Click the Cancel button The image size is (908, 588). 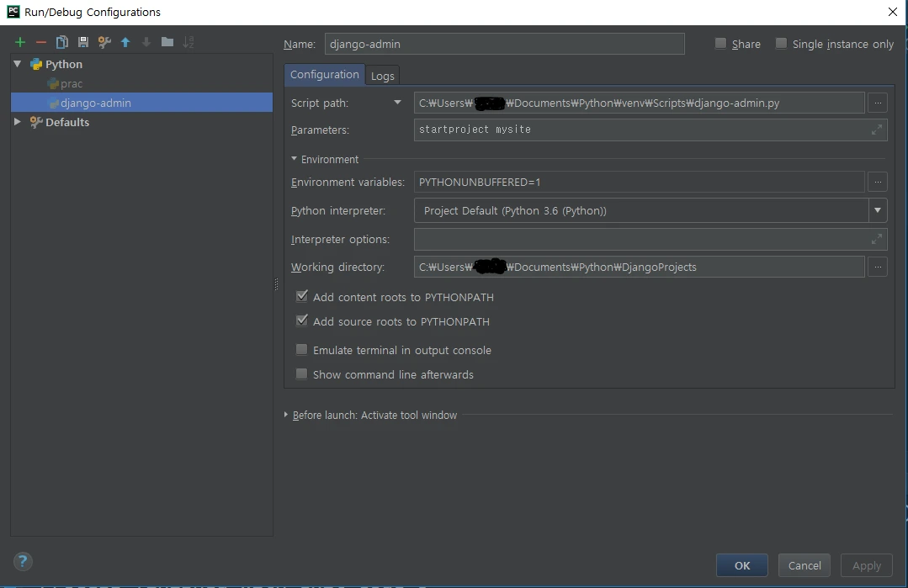[804, 565]
